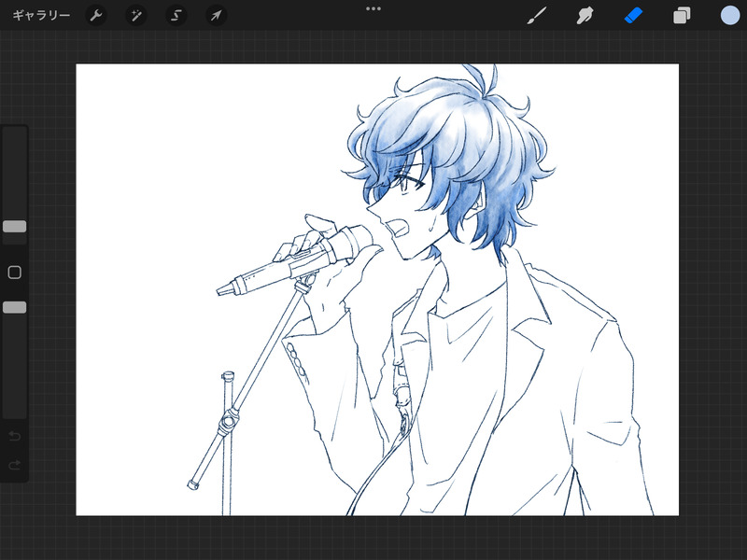Open the Layers panel
Image resolution: width=747 pixels, height=560 pixels.
coord(682,16)
